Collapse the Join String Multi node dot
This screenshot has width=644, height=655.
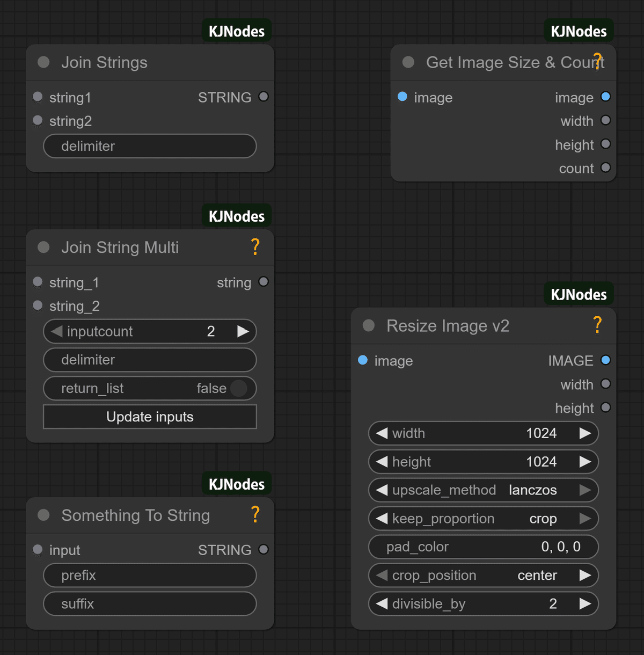tap(43, 248)
